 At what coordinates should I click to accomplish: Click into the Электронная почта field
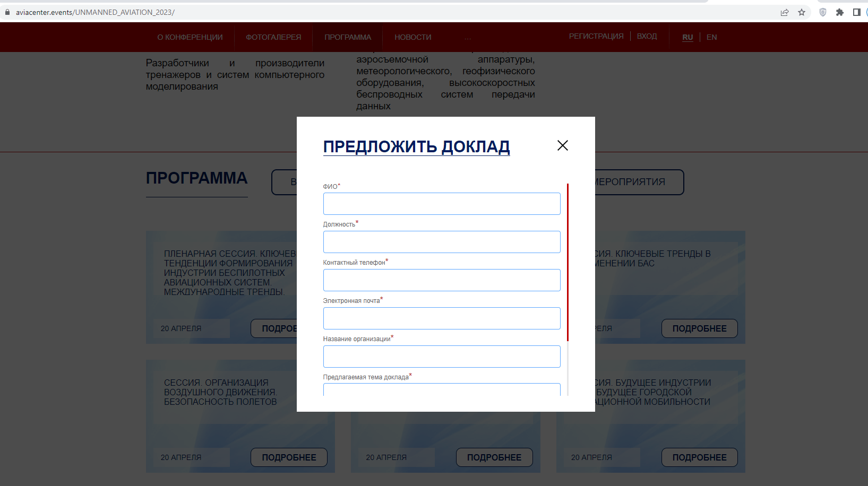coord(442,318)
